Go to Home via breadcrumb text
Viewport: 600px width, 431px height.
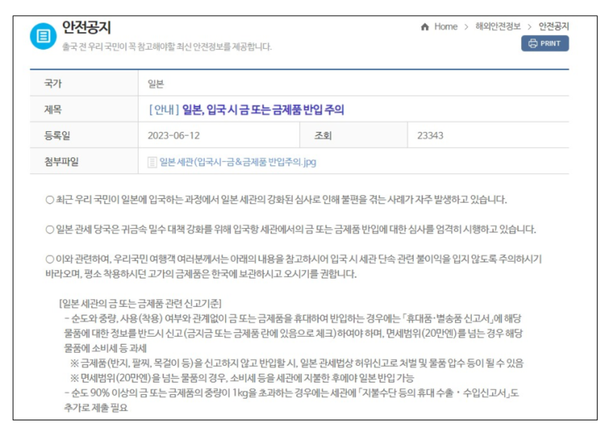pyautogui.click(x=446, y=27)
